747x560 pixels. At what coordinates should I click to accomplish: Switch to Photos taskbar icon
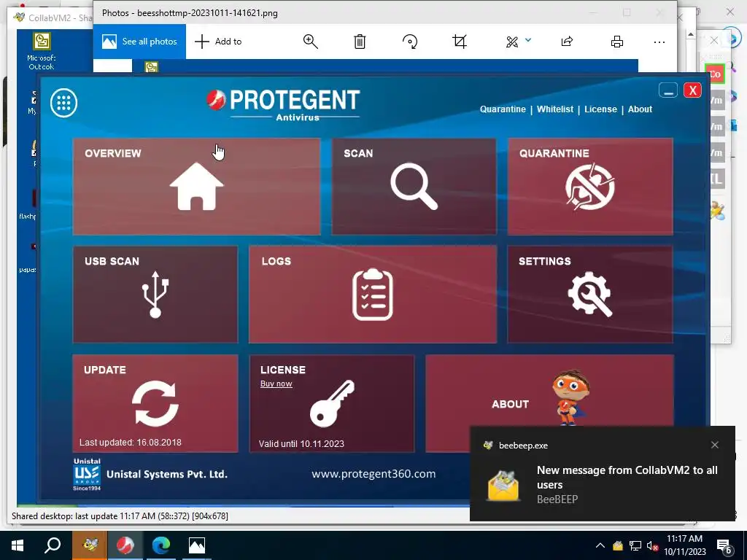pos(197,545)
